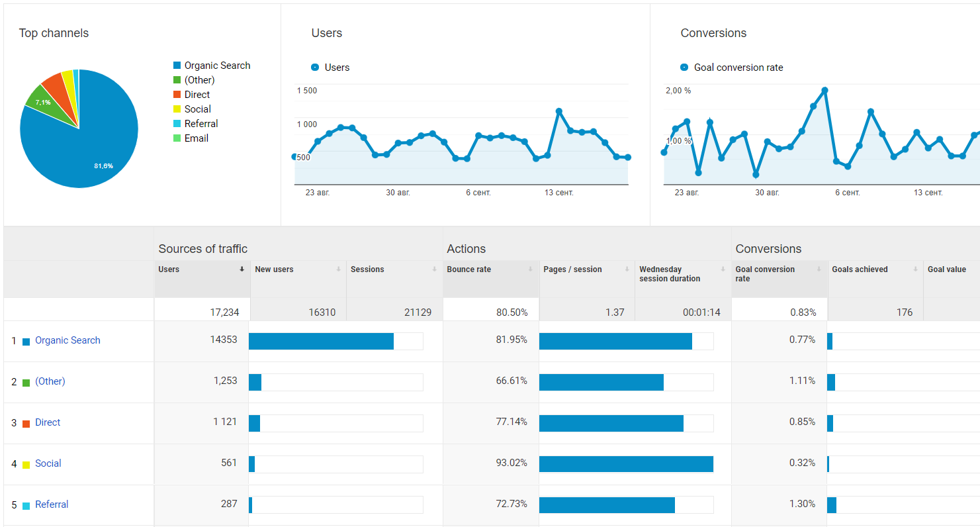Open the Bounce rate sort arrow
980x527 pixels.
tap(530, 269)
